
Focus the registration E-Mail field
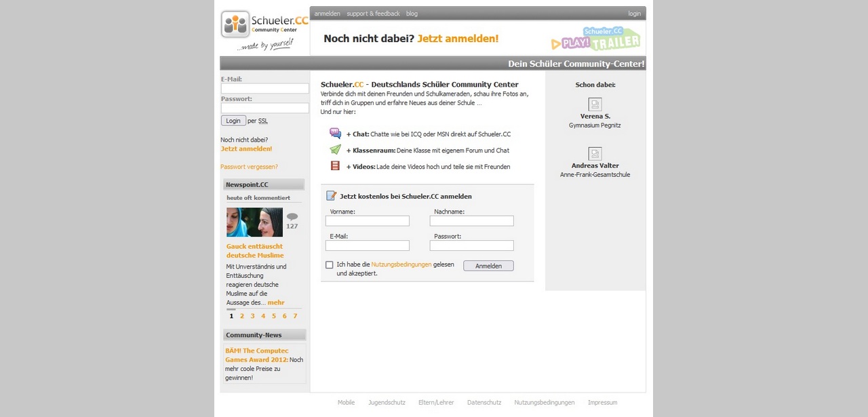368,245
